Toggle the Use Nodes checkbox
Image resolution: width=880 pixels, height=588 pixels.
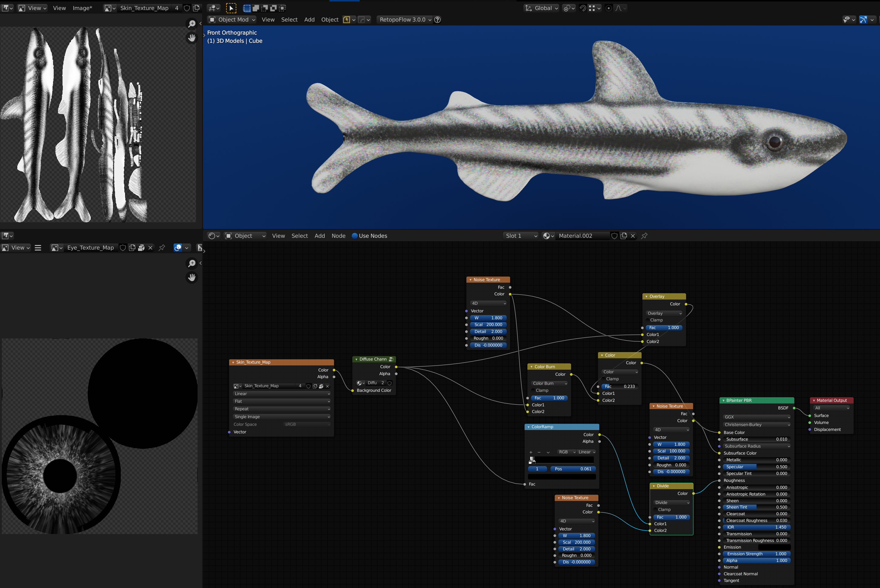coord(355,236)
